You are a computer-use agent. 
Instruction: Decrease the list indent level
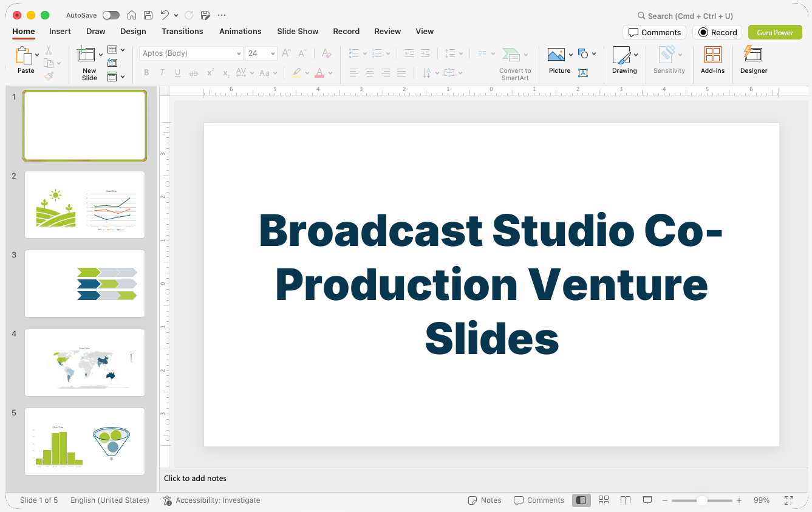(x=409, y=53)
